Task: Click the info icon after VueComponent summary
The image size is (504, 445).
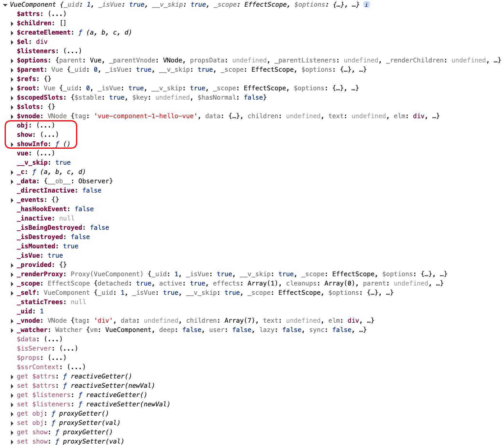Action: point(367,5)
